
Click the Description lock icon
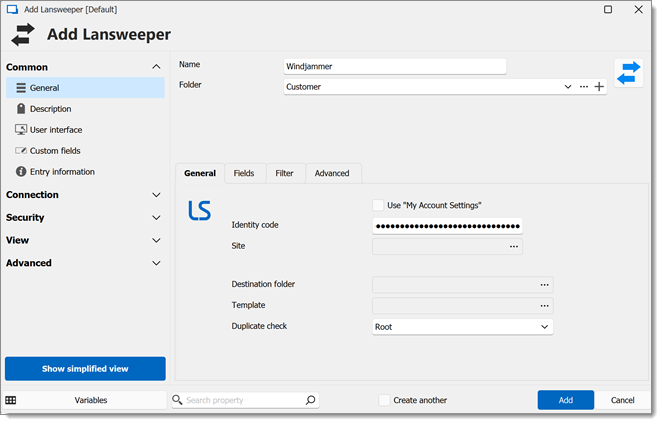[21, 108]
